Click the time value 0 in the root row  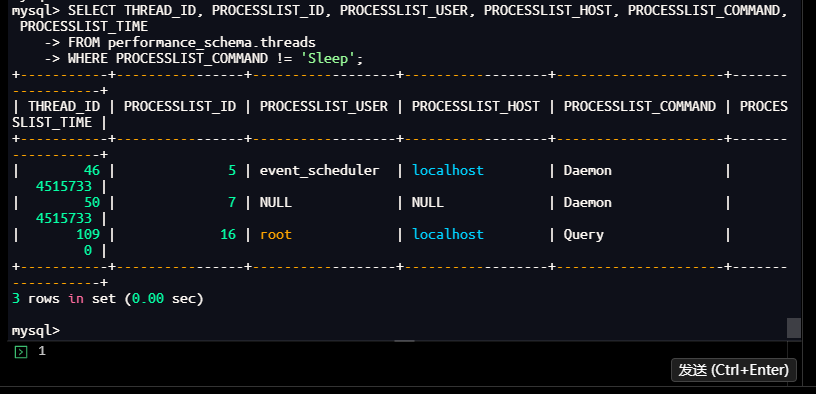88,251
